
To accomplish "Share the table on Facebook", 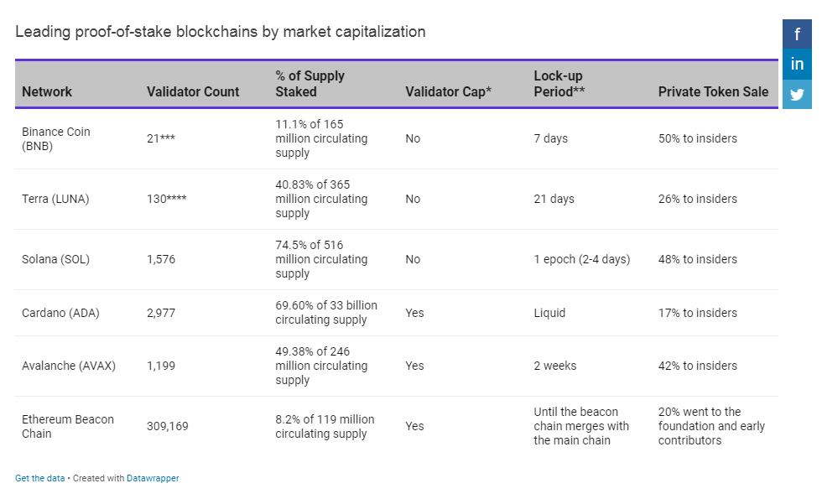I will pos(797,34).
